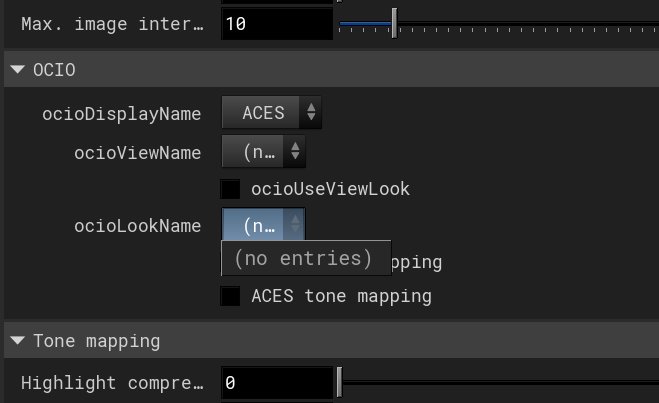Click the Tone mapping header text
Viewport: 659px width, 403px height.
click(x=96, y=341)
